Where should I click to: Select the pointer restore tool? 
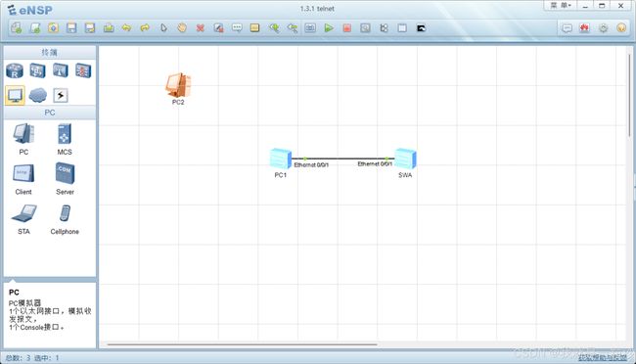tap(163, 27)
